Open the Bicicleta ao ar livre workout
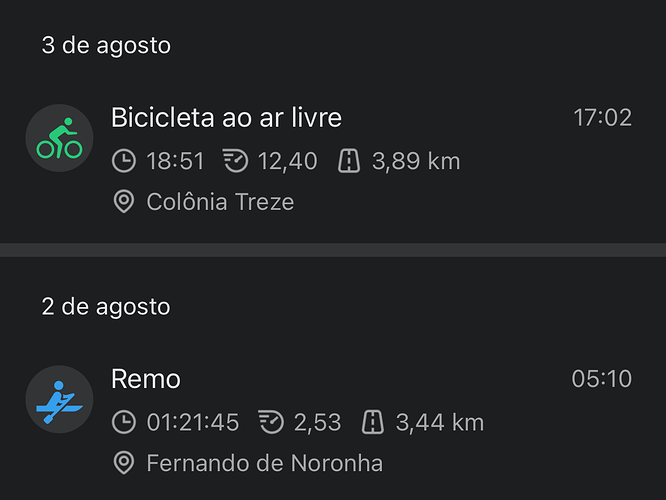This screenshot has height=500, width=666. tap(226, 118)
